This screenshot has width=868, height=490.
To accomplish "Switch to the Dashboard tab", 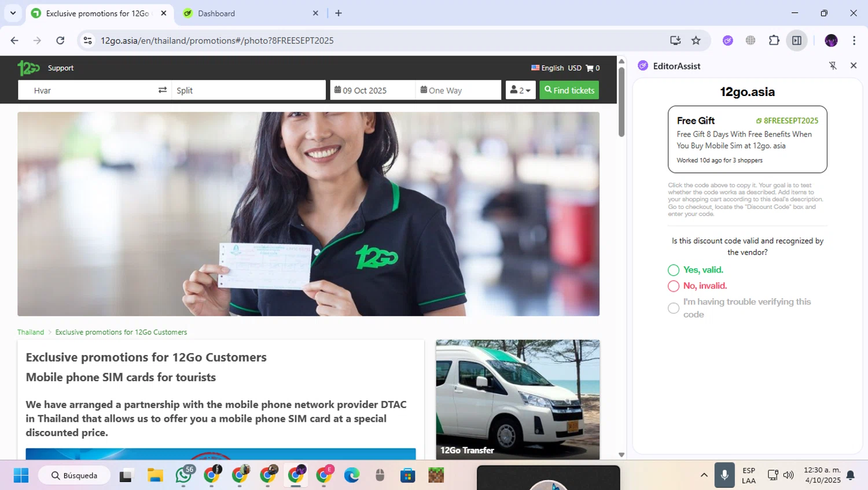I will point(250,13).
